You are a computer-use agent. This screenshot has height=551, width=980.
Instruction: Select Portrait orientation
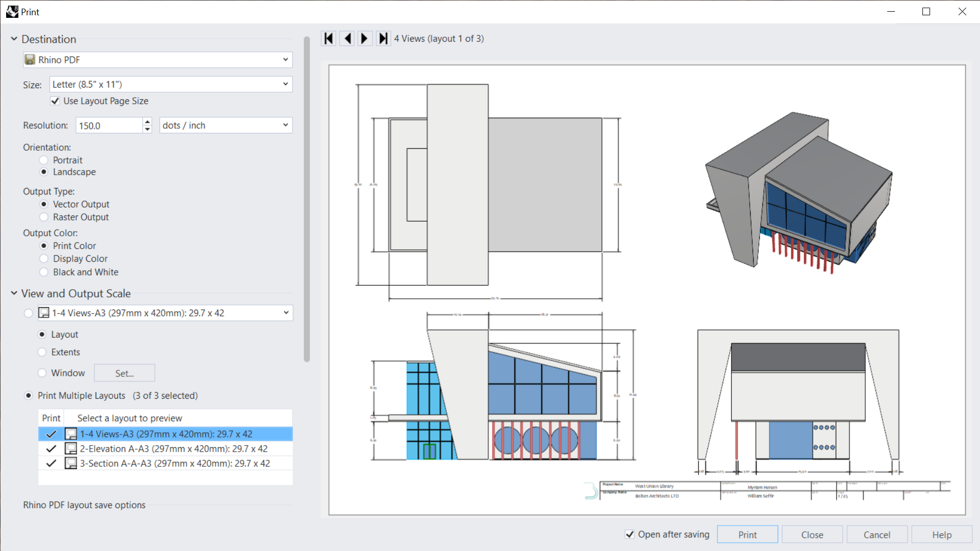coord(44,160)
